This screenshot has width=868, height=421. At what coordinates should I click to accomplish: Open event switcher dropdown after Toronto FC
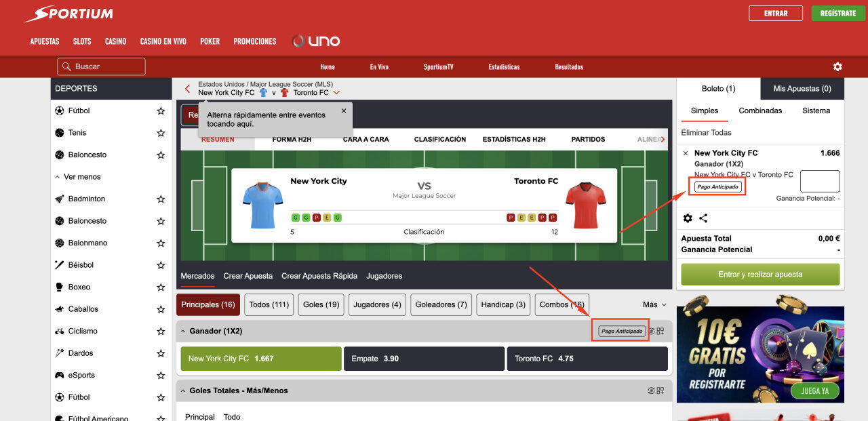pyautogui.click(x=336, y=93)
